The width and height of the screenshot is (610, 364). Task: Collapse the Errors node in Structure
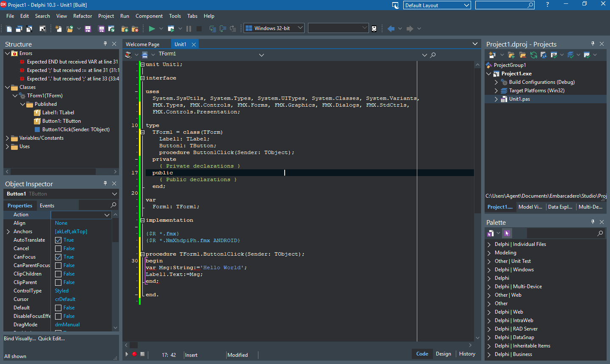pyautogui.click(x=7, y=53)
